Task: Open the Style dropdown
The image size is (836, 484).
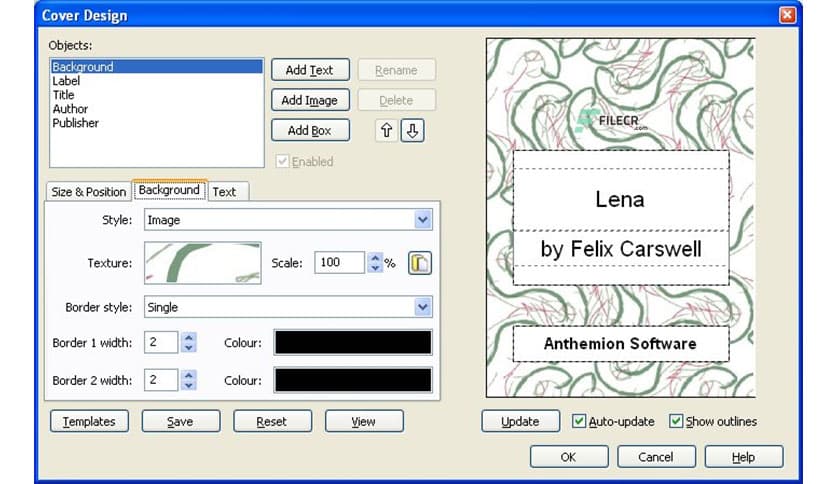Action: click(x=422, y=220)
